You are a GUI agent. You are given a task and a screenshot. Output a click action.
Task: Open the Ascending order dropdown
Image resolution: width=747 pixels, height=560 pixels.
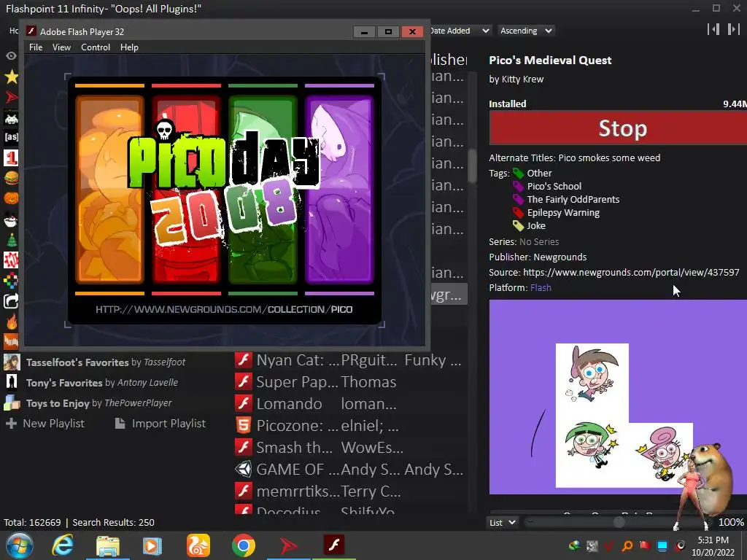coord(526,31)
